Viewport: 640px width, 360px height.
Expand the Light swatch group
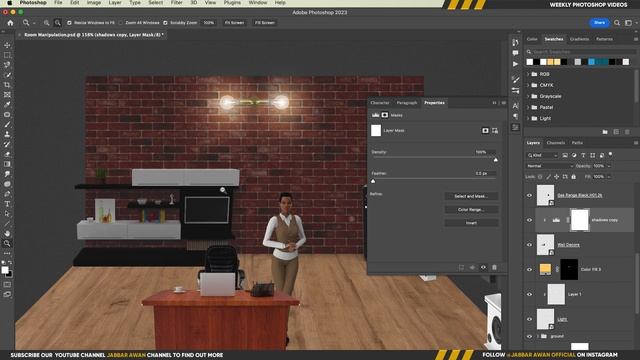point(528,118)
